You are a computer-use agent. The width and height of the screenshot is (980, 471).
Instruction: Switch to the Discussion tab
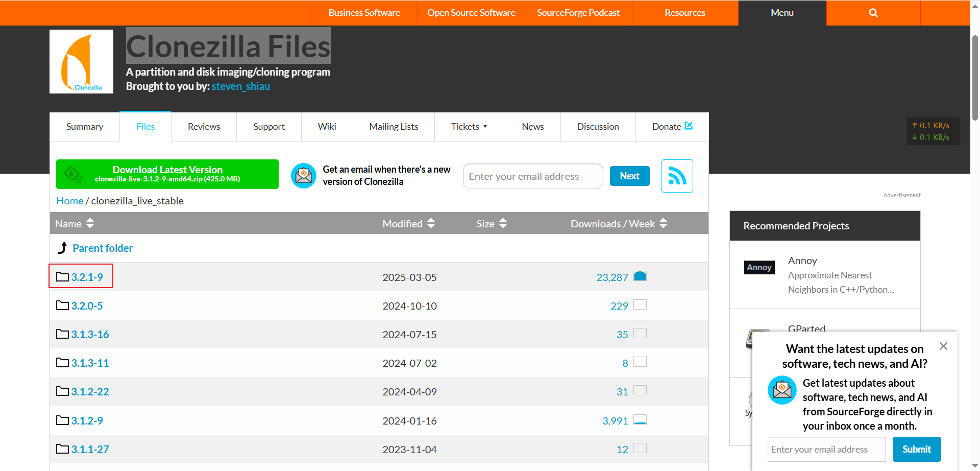pos(598,127)
